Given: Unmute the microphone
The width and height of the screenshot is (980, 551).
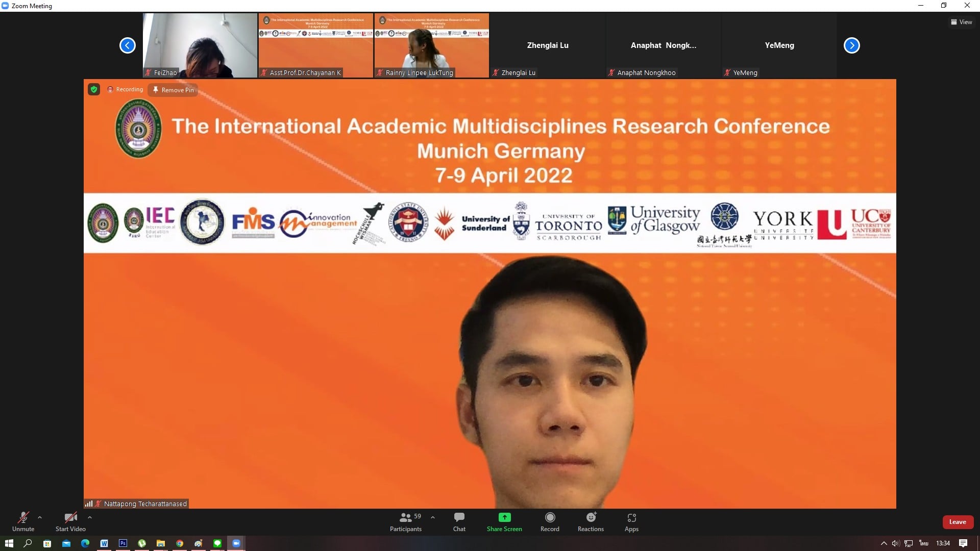Looking at the screenshot, I should [23, 521].
